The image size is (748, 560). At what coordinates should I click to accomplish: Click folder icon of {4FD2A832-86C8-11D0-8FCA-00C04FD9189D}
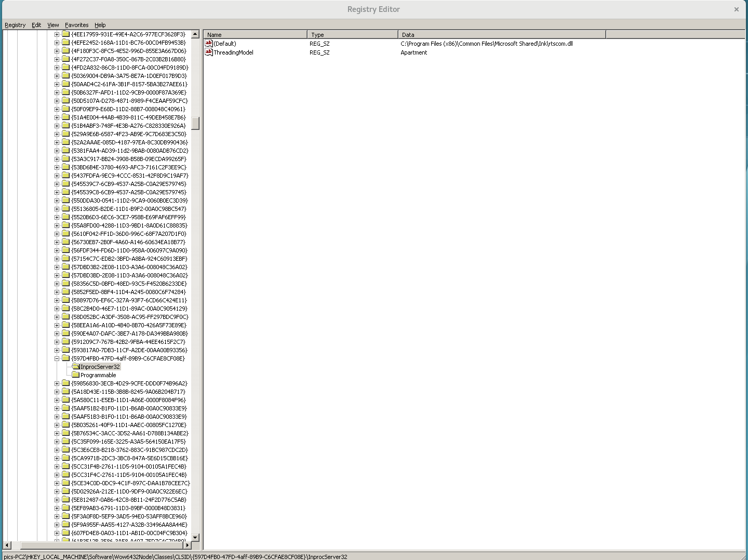(66, 68)
